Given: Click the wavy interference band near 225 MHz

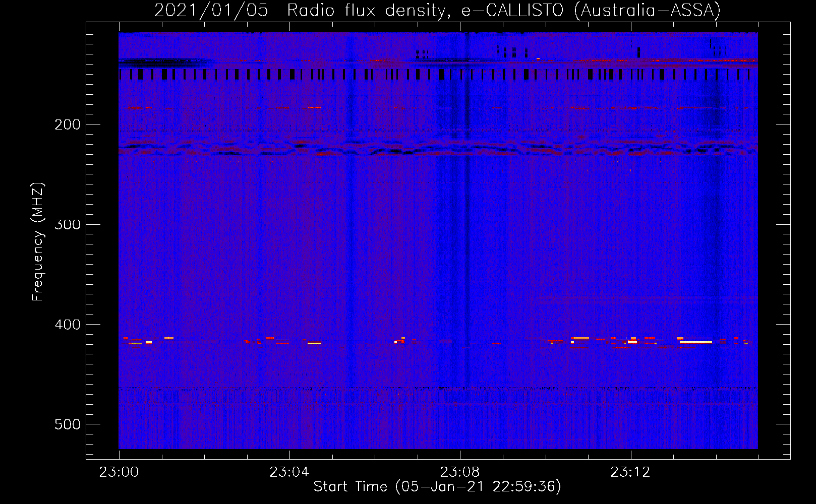Looking at the screenshot, I should [438, 148].
